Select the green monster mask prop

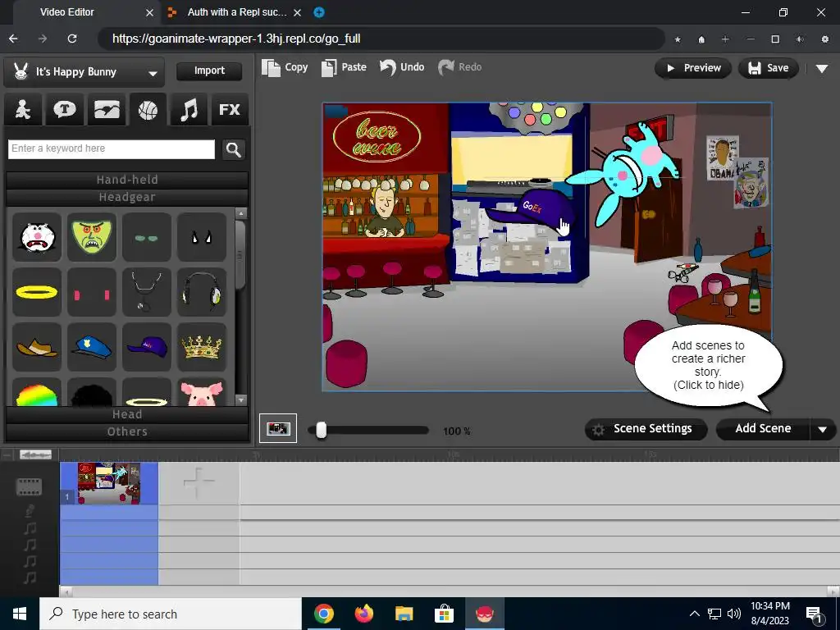92,237
